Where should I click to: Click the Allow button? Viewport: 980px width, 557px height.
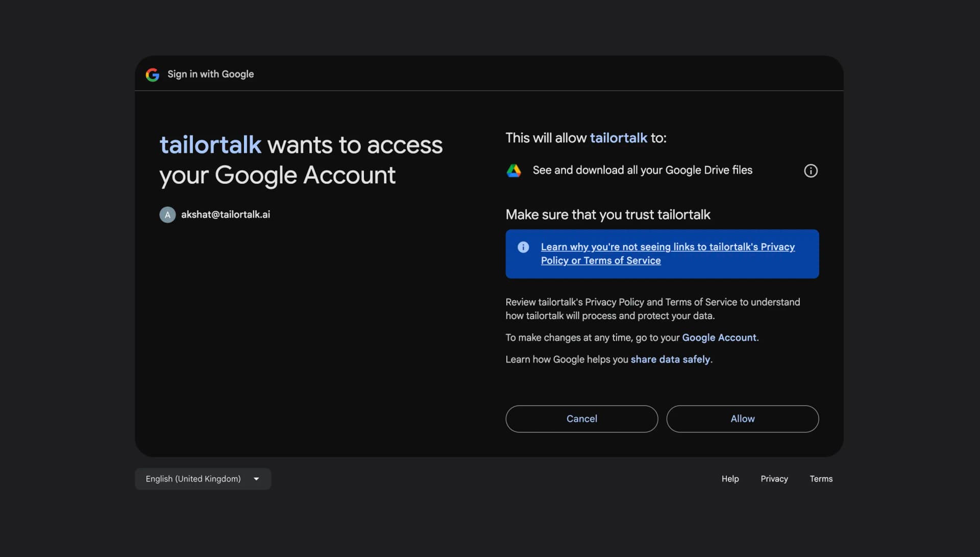[742, 419]
